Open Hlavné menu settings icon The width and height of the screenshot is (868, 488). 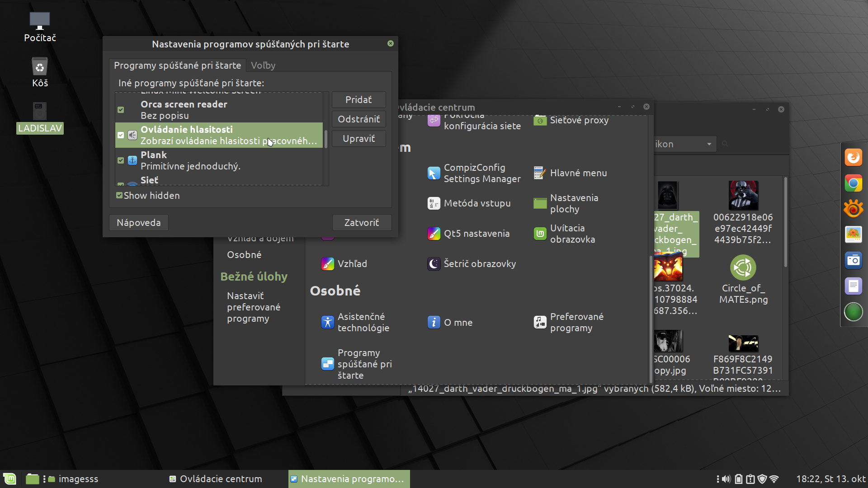point(540,173)
